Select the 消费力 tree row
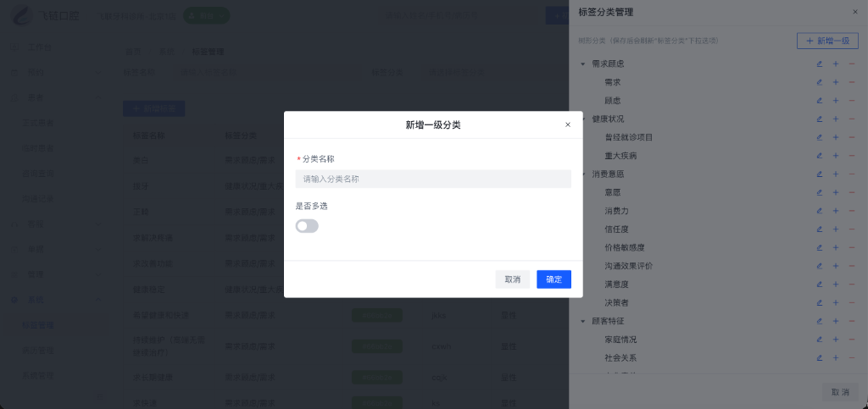Image resolution: width=868 pixels, height=409 pixels. click(x=616, y=211)
